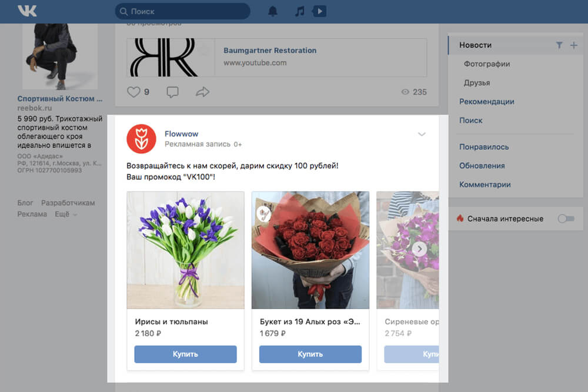Expand the Ещё footer dropdown
The width and height of the screenshot is (588, 392).
66,214
